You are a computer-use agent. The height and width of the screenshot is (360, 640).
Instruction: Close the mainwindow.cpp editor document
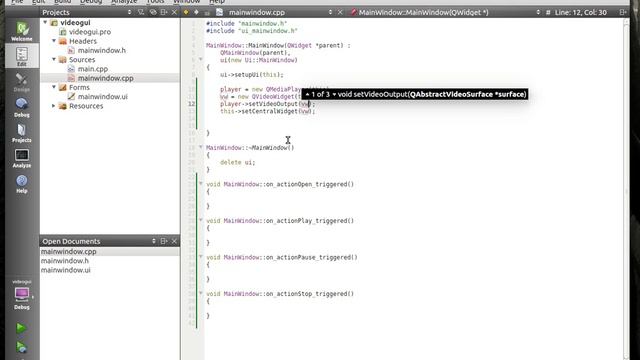click(x=340, y=12)
